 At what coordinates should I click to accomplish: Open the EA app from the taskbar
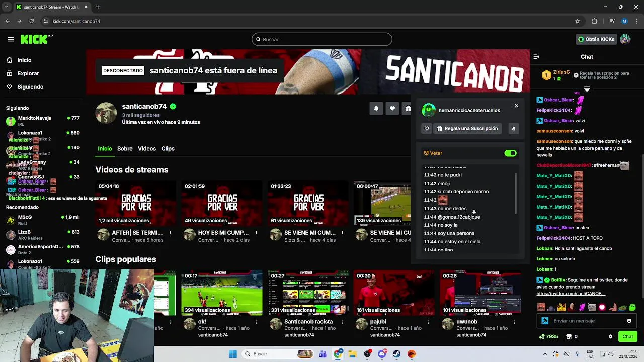[412, 354]
